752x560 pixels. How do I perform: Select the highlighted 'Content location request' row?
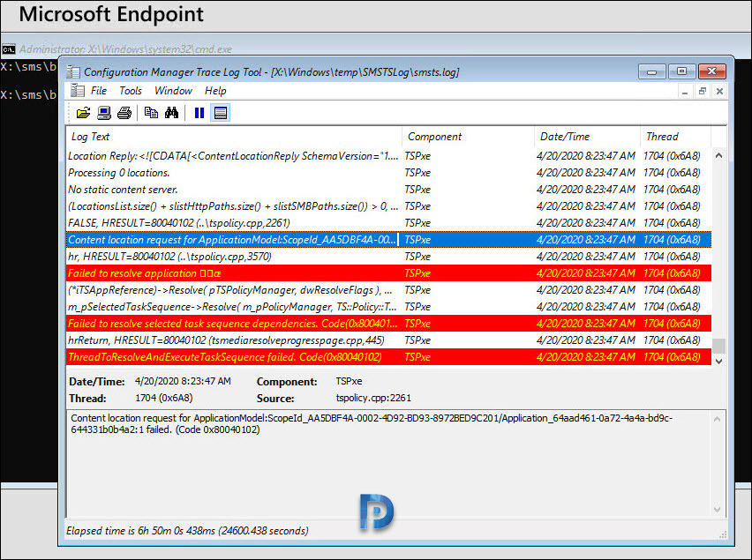tap(388, 240)
